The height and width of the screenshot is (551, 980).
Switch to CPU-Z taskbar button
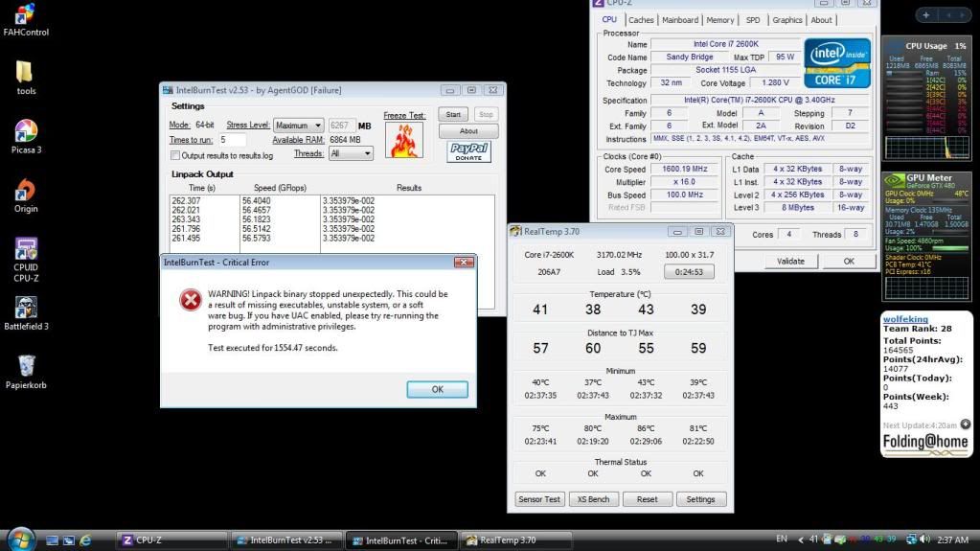click(171, 540)
